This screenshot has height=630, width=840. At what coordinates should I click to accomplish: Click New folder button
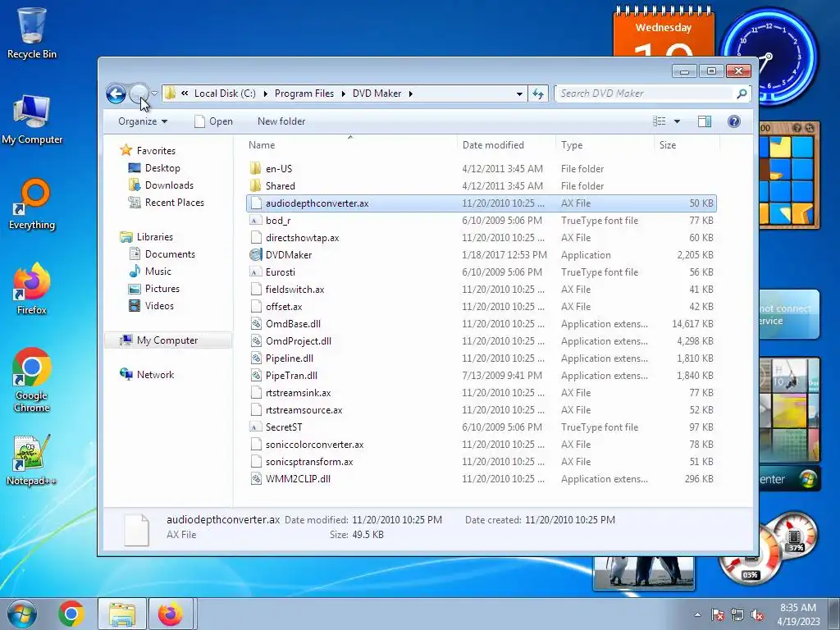click(281, 121)
